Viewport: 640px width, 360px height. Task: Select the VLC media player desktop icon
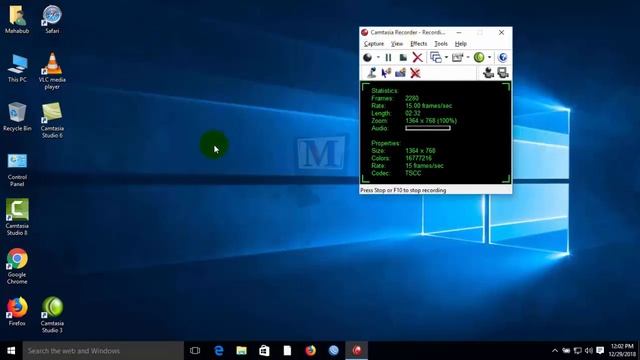pyautogui.click(x=52, y=71)
